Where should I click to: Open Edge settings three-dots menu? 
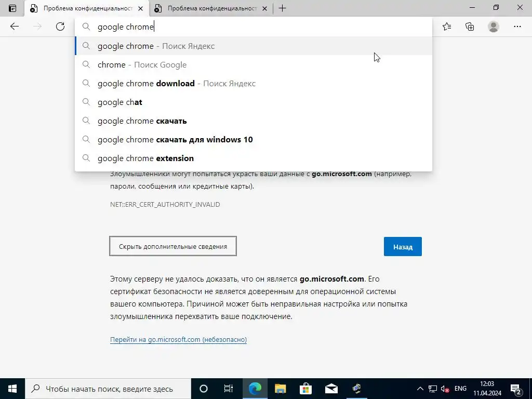tap(517, 26)
